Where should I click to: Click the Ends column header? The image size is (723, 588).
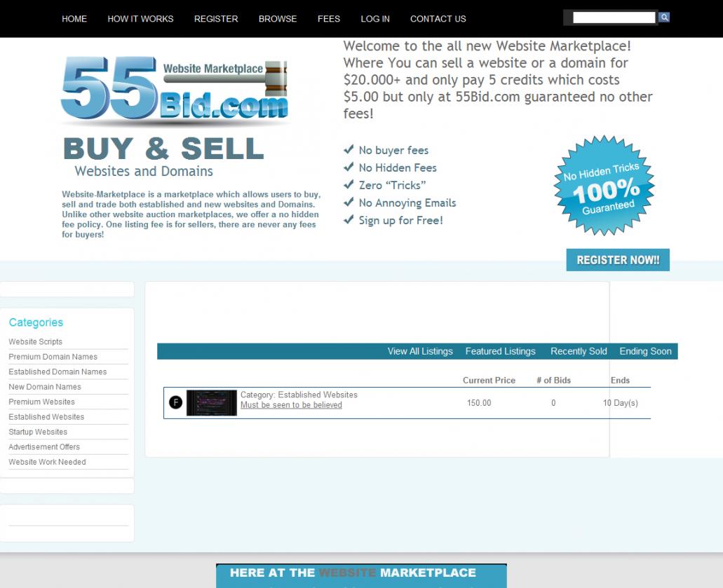point(620,380)
